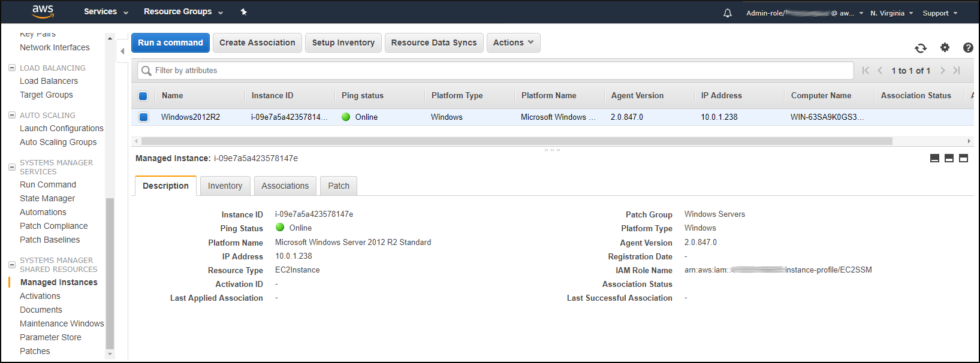The height and width of the screenshot is (363, 980).
Task: Open Patch Baselines in sidebar
Action: [x=50, y=240]
